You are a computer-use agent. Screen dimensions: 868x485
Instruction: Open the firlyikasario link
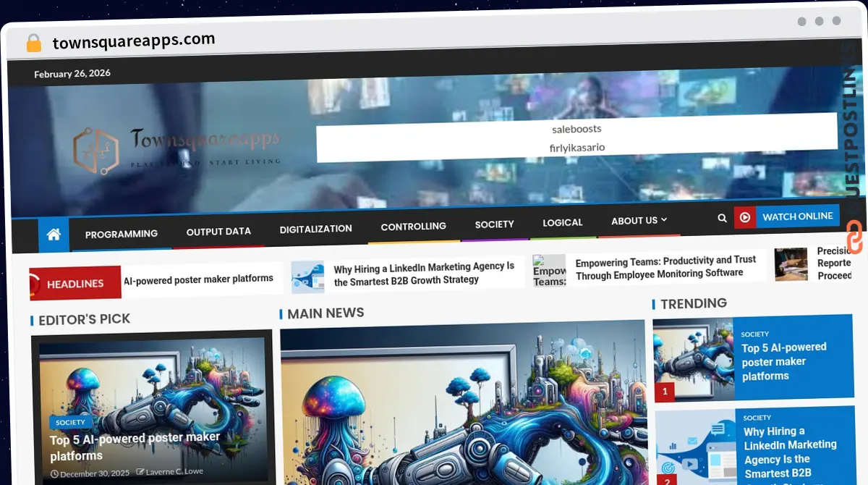click(x=576, y=148)
